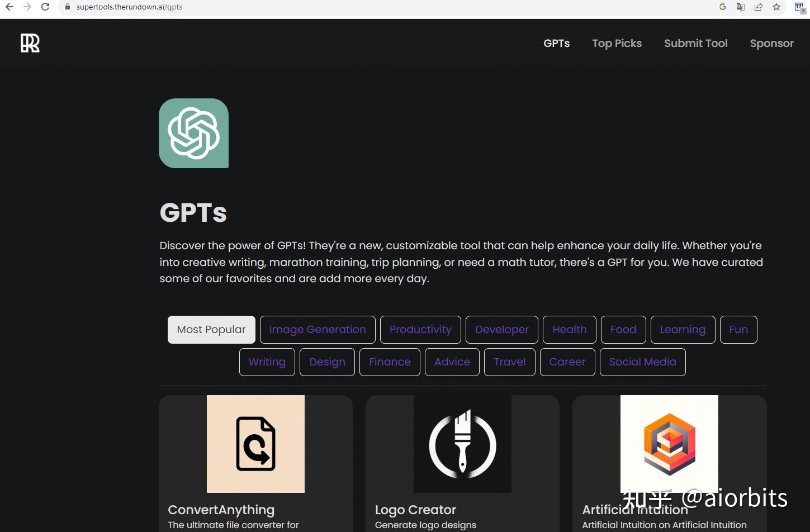The width and height of the screenshot is (810, 532).
Task: Bookmark this page with star icon
Action: click(x=776, y=7)
